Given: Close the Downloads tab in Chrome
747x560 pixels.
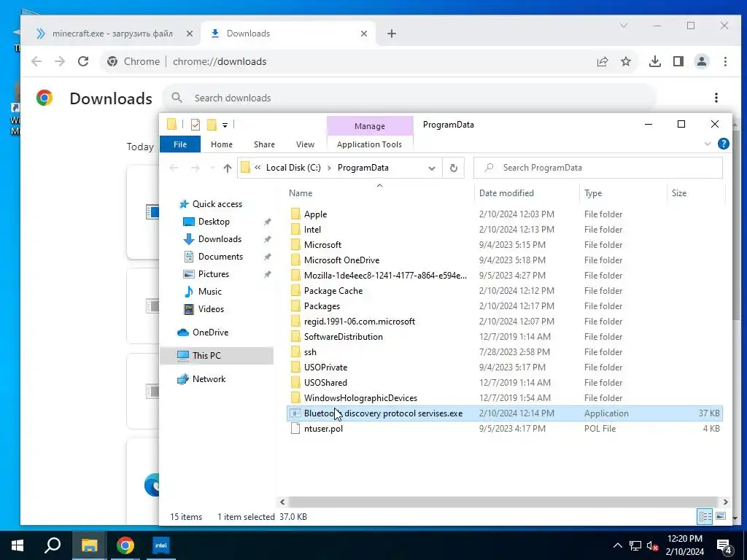Looking at the screenshot, I should pos(363,34).
